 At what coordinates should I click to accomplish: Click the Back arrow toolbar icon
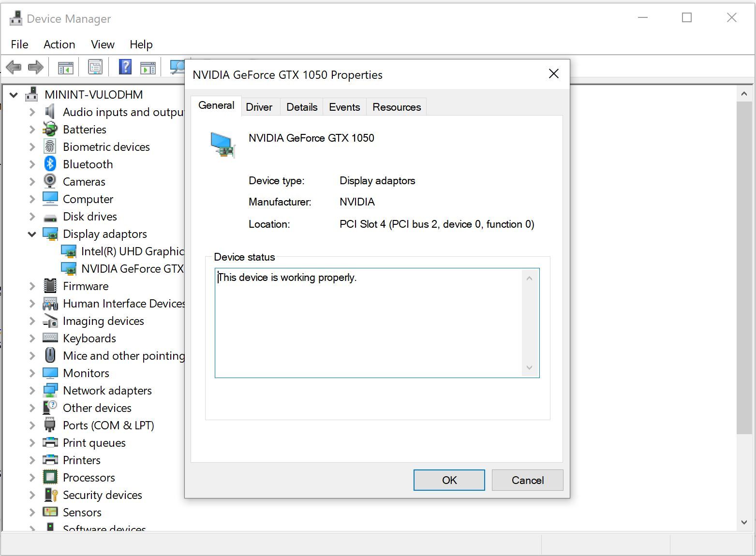14,67
